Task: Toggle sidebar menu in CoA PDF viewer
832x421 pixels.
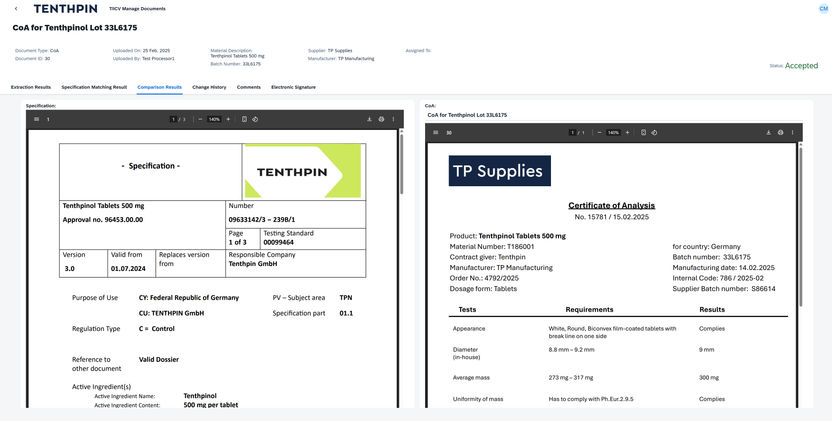Action: pyautogui.click(x=436, y=133)
